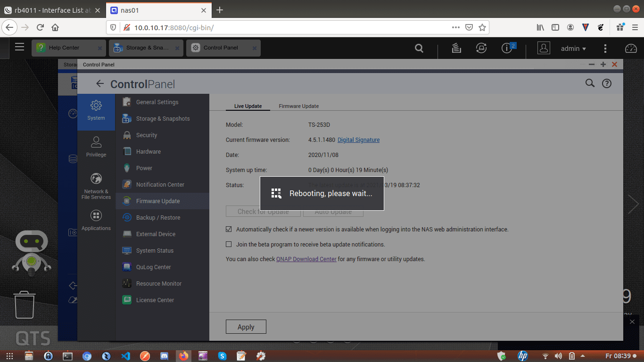Viewport: 644px width, 362px height.
Task: Open Storage & Snapshots in sidebar
Action: (x=162, y=118)
